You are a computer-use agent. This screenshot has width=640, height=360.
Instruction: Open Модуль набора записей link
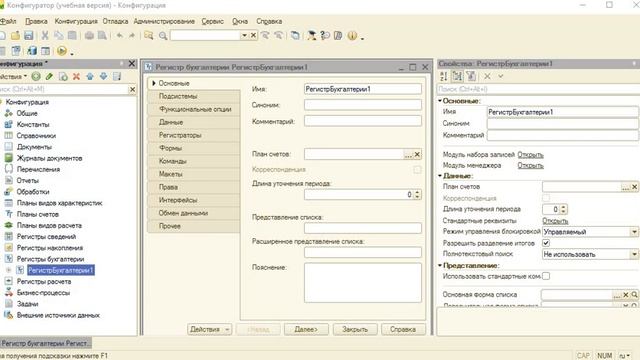[530, 155]
